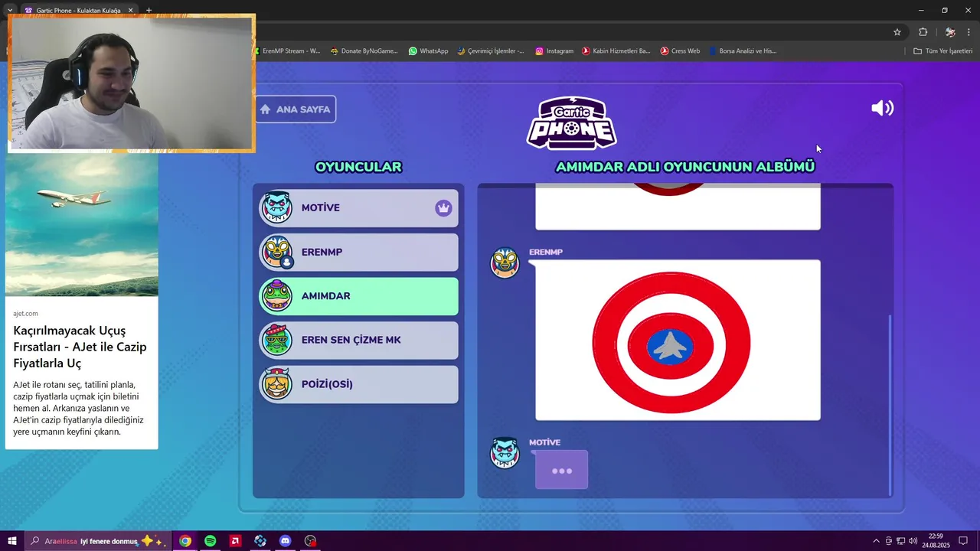Click the Meet Now tray icon

[889, 541]
